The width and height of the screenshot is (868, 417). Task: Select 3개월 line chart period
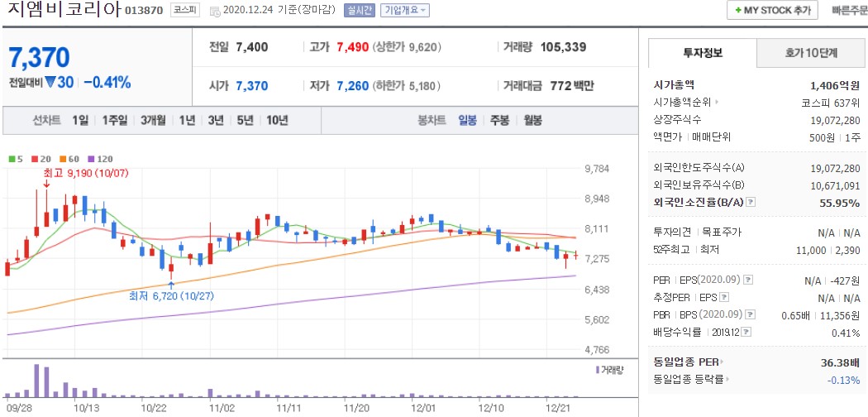pyautogui.click(x=153, y=120)
